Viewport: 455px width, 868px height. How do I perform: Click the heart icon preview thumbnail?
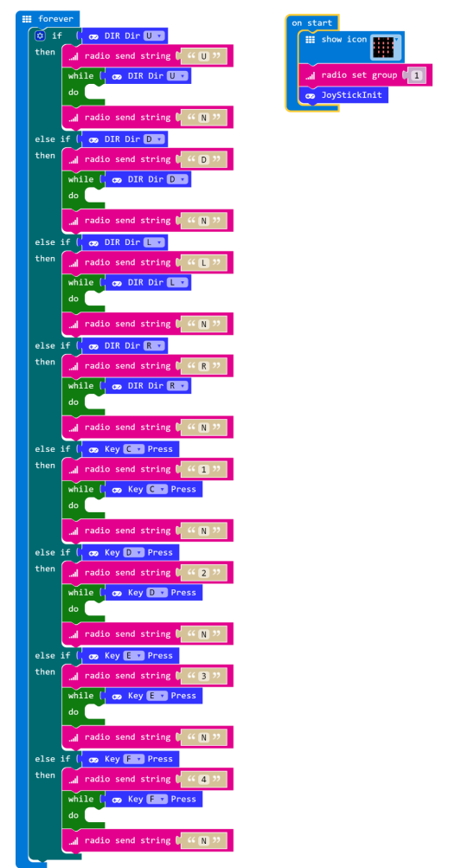(x=383, y=48)
